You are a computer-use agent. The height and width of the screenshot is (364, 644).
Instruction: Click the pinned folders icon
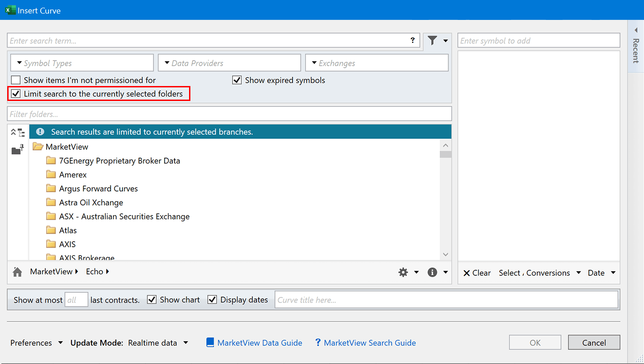click(18, 150)
